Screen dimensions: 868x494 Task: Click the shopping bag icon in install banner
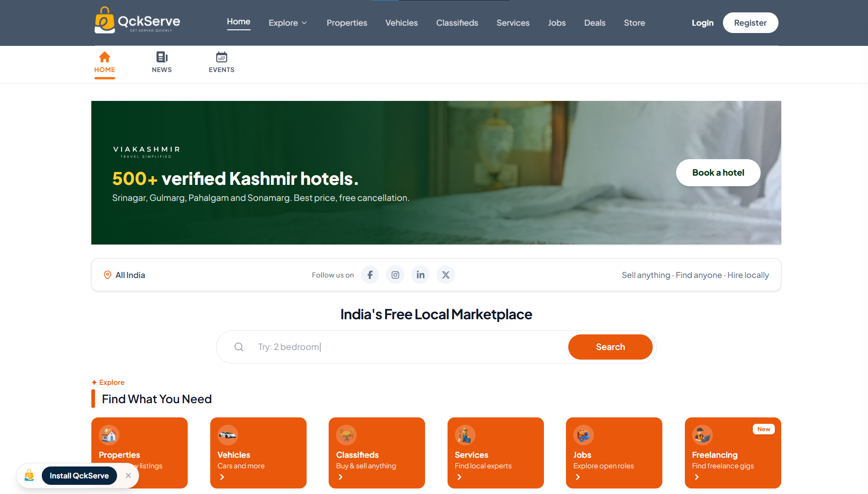[29, 476]
